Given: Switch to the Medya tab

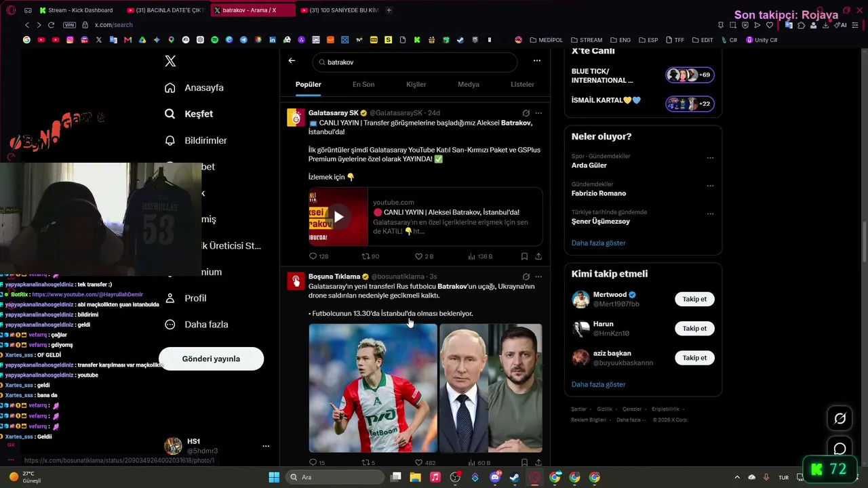Looking at the screenshot, I should coord(469,85).
